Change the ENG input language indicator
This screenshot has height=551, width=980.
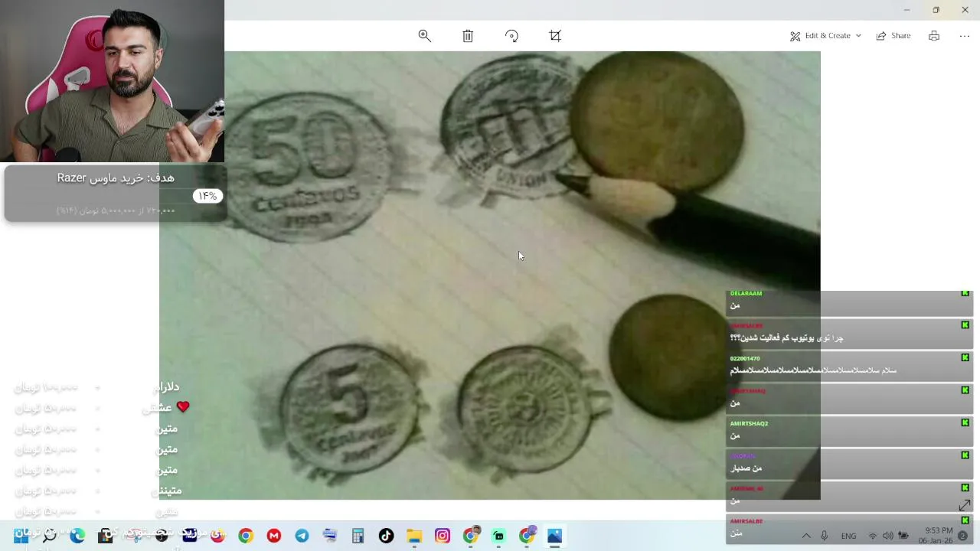(x=848, y=536)
